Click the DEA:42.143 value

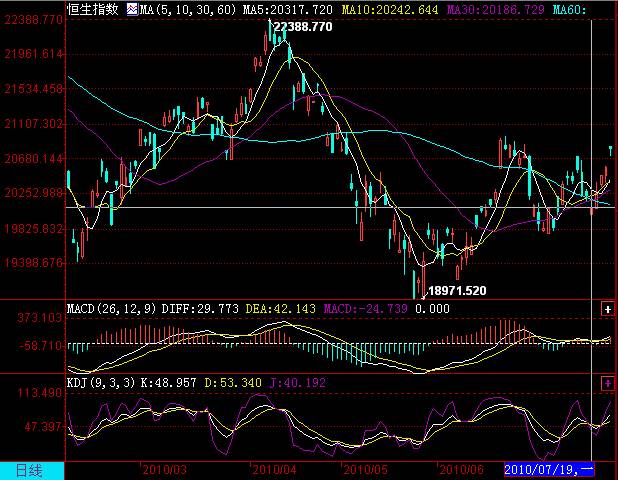(x=281, y=309)
